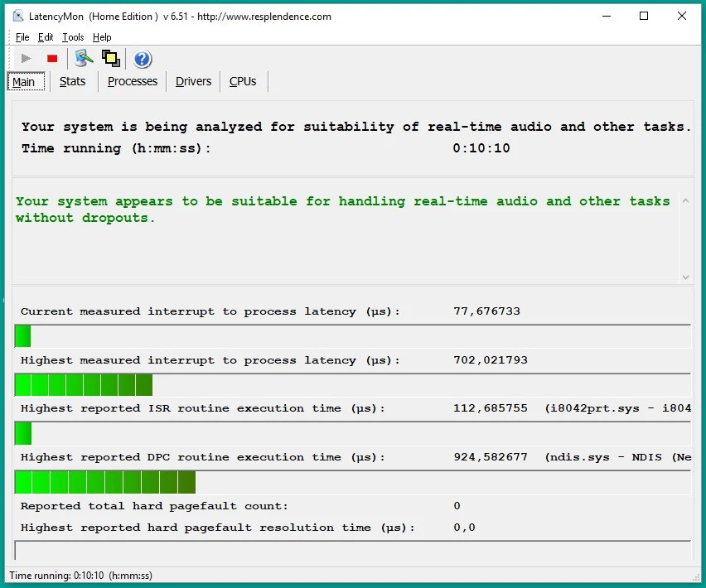
Task: Switch to the Processes tab
Action: [x=133, y=81]
